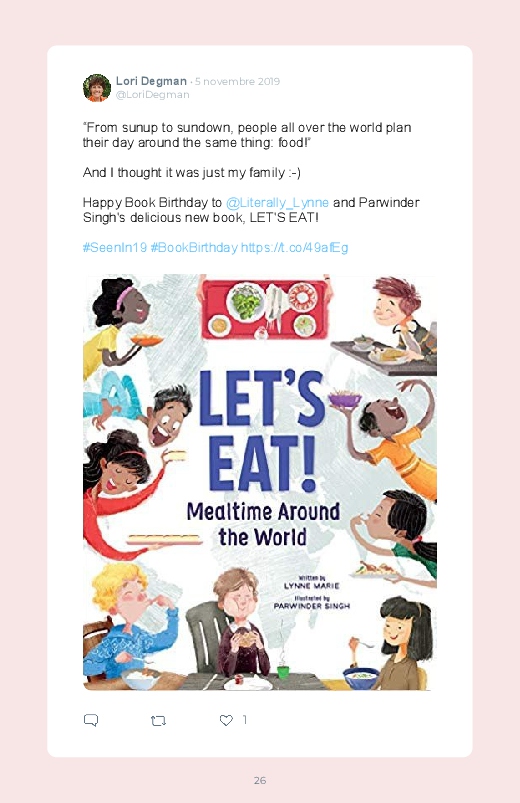Click the red food tray illustration
The image size is (520, 803).
click(x=265, y=310)
